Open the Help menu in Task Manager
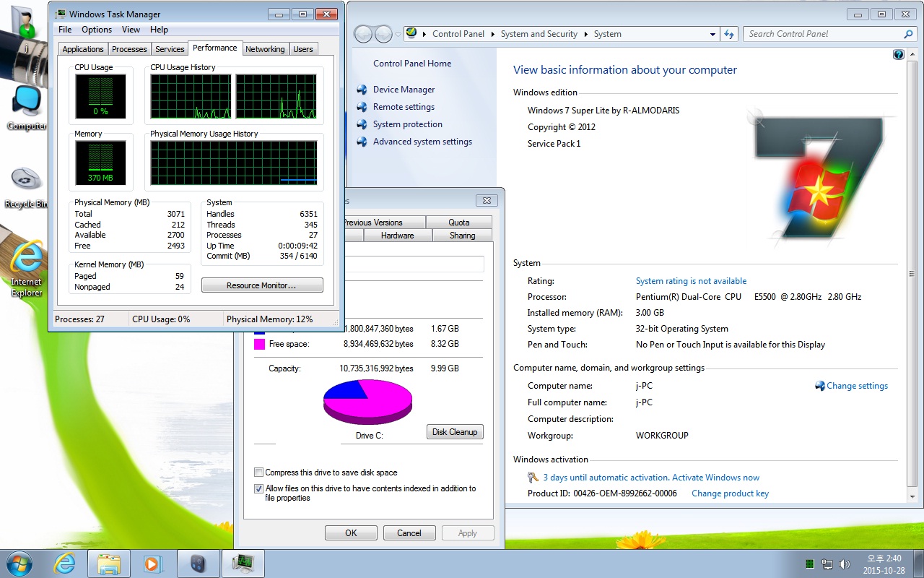 pos(159,30)
